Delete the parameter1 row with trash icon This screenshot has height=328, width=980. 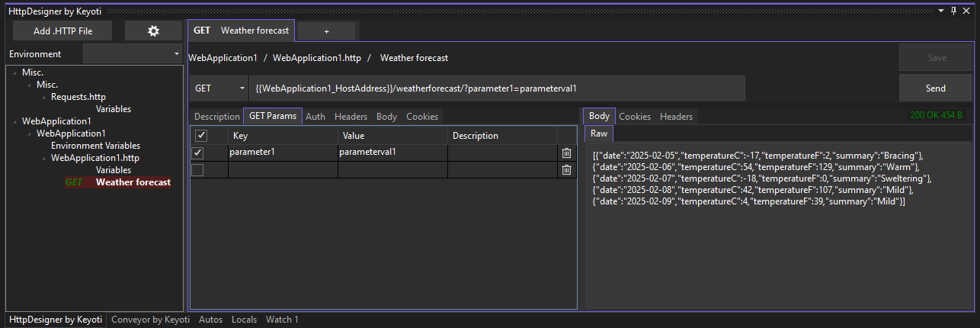[x=566, y=153]
